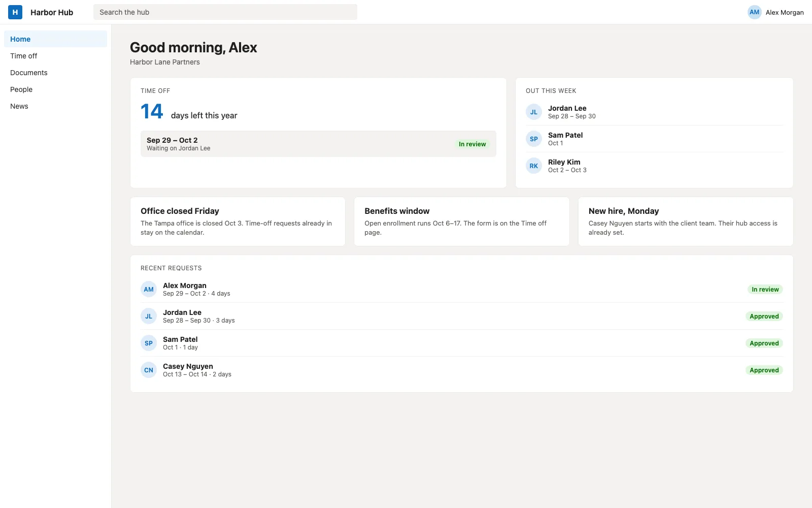Click Sam Patel's avatar in Recent Requests
The image size is (812, 508).
[x=149, y=343]
